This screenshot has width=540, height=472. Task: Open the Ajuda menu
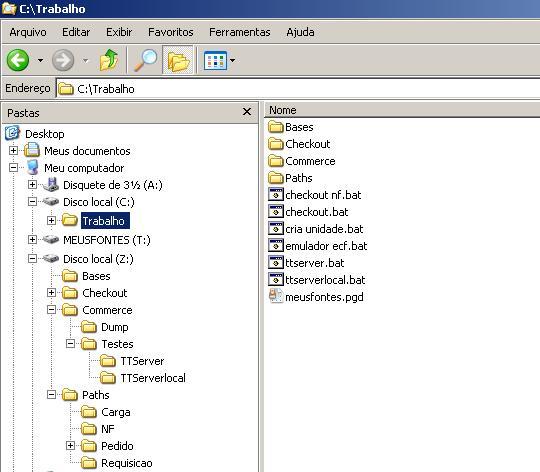(300, 32)
